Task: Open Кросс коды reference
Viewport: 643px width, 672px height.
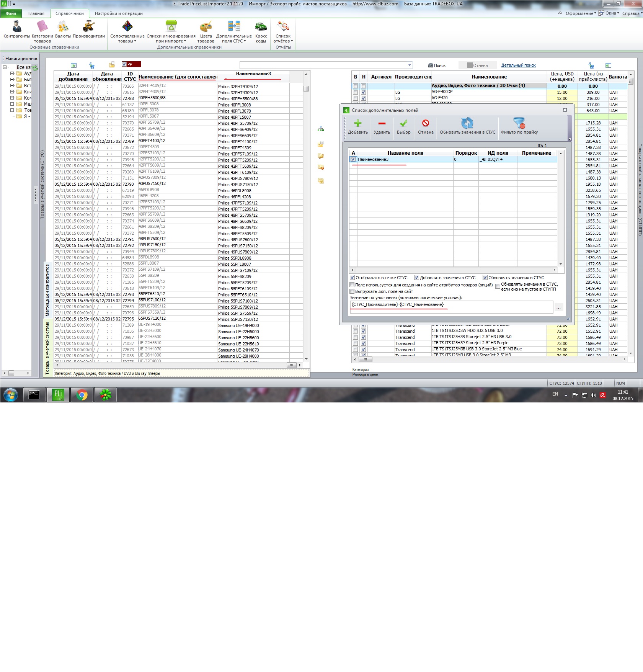Action: pyautogui.click(x=261, y=31)
